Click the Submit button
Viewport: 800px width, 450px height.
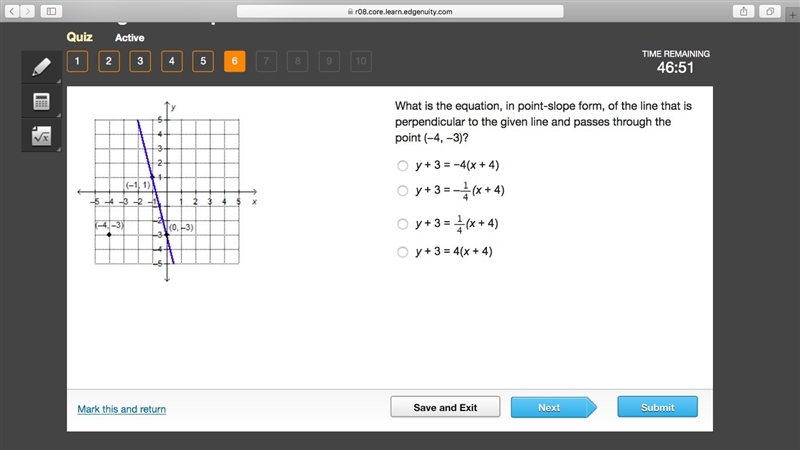coord(657,407)
